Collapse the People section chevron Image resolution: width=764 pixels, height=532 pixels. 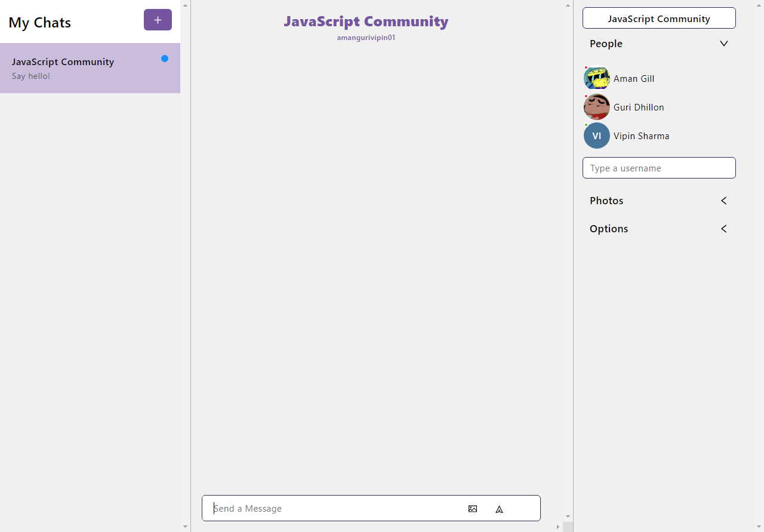click(x=723, y=43)
